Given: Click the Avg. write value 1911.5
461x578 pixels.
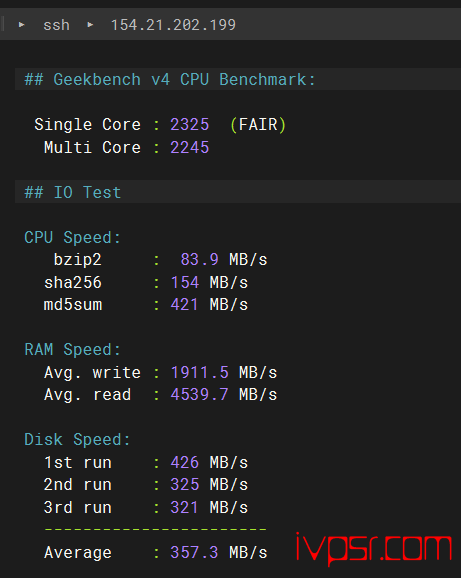Looking at the screenshot, I should click(x=199, y=373).
